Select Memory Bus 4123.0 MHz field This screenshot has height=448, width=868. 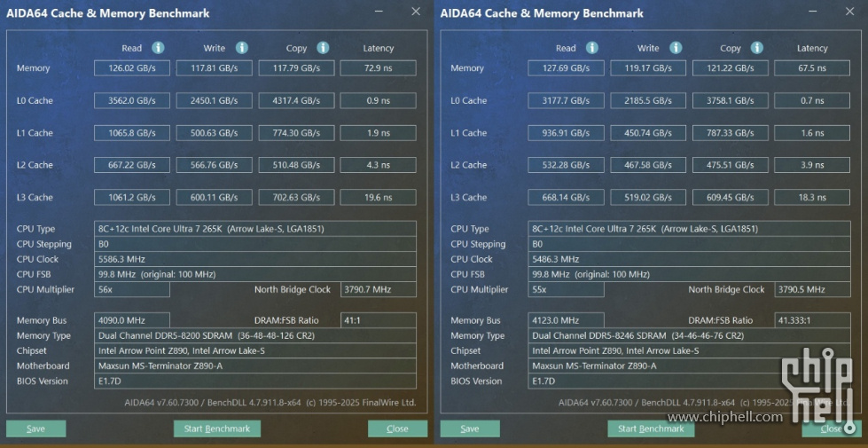(x=566, y=320)
